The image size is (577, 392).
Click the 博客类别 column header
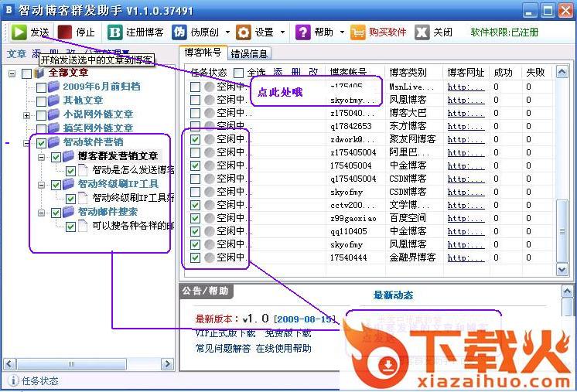point(408,73)
